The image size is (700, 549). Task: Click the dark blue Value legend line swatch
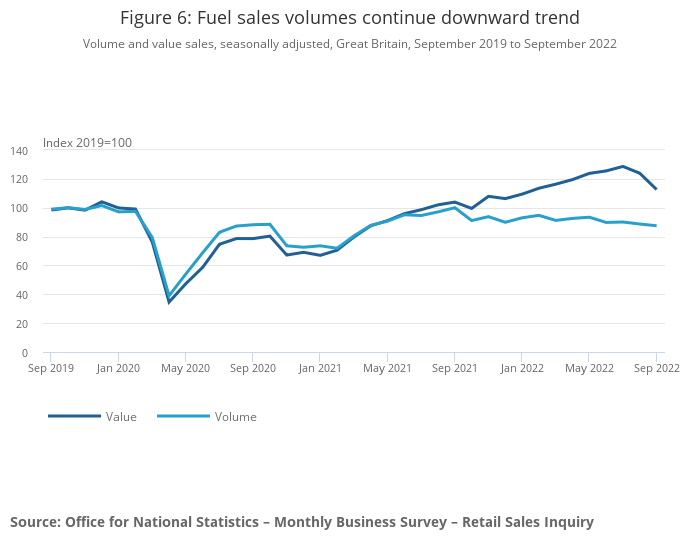74,417
